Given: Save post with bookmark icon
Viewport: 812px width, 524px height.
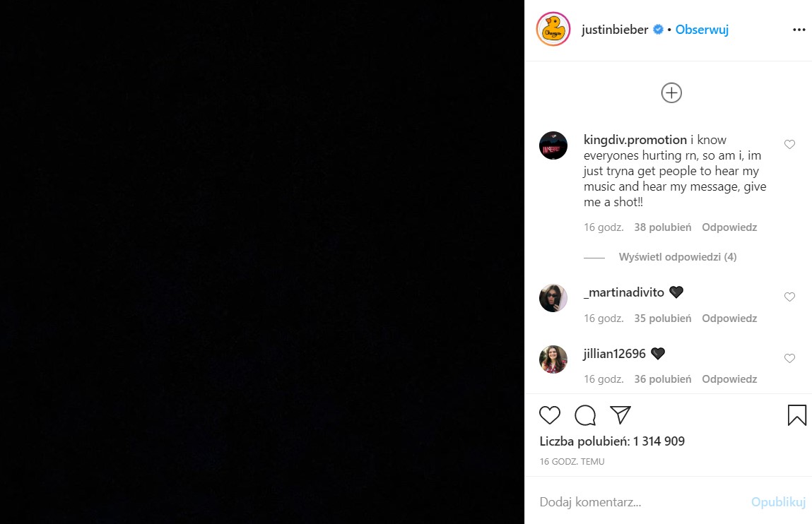Looking at the screenshot, I should point(796,415).
